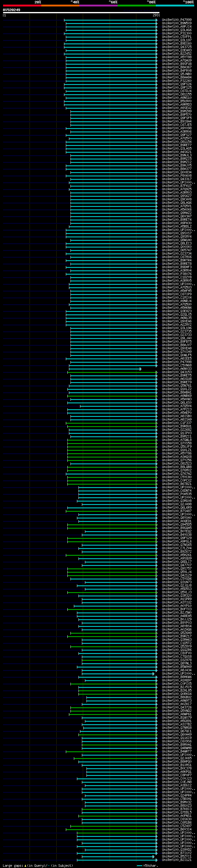This screenshot has height=868, width=197.
Task: Open the UniRef100_A6N033 hit
Action: (176, 369)
